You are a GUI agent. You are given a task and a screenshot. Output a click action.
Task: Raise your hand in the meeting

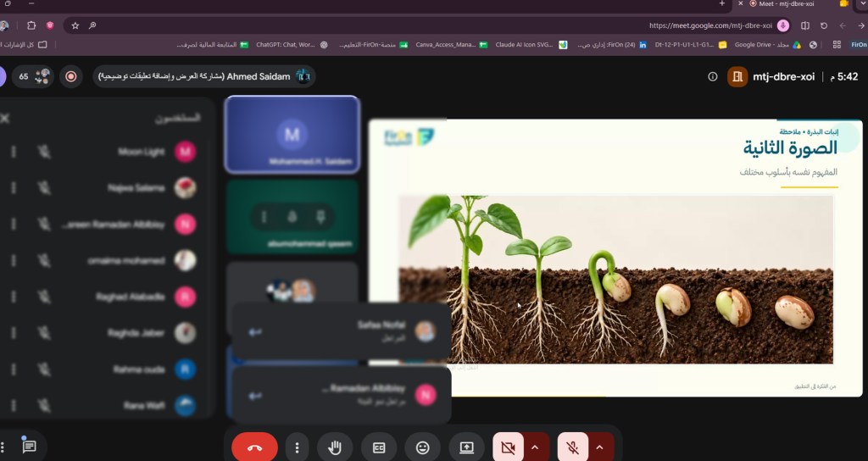335,447
